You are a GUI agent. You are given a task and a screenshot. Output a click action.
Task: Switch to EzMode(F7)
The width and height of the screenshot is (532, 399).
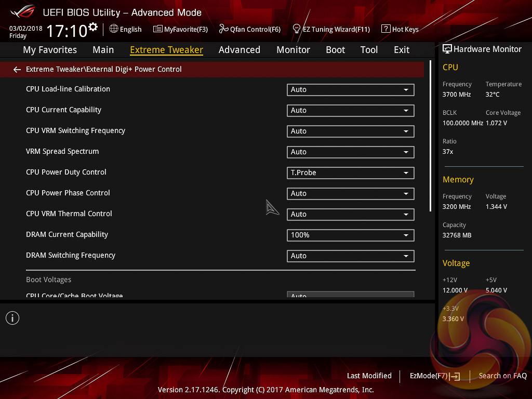pos(429,376)
